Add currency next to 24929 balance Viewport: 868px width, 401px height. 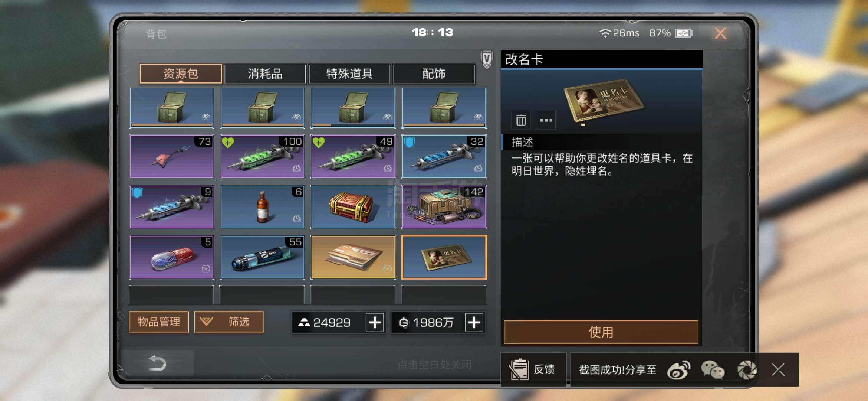tap(375, 322)
